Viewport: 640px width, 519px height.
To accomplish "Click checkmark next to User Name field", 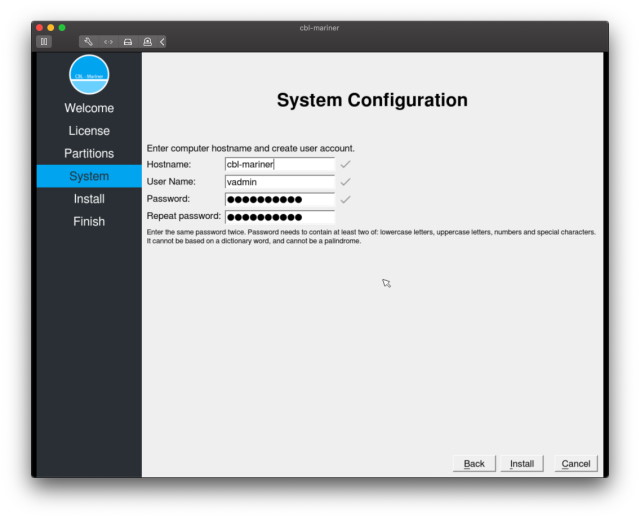I will (346, 182).
